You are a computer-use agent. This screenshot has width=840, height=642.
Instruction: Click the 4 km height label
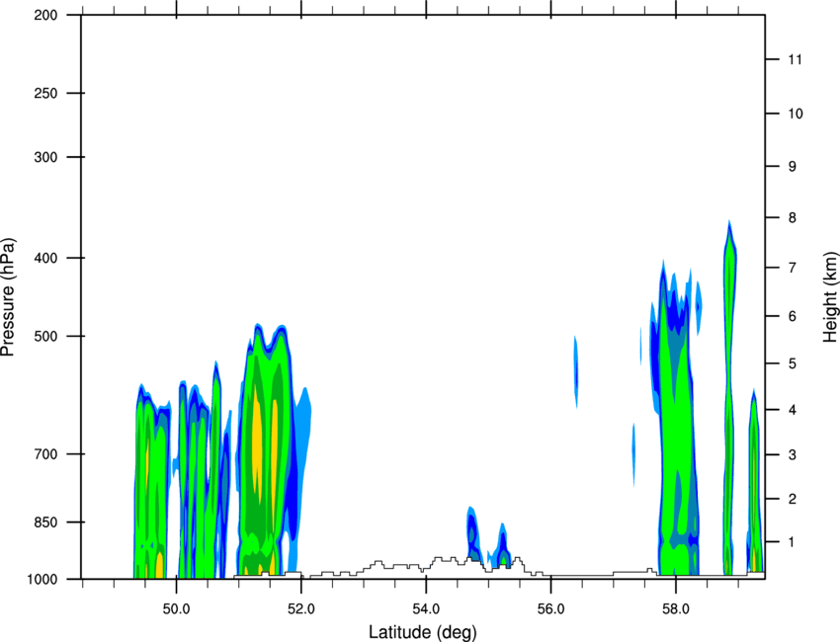tap(793, 410)
